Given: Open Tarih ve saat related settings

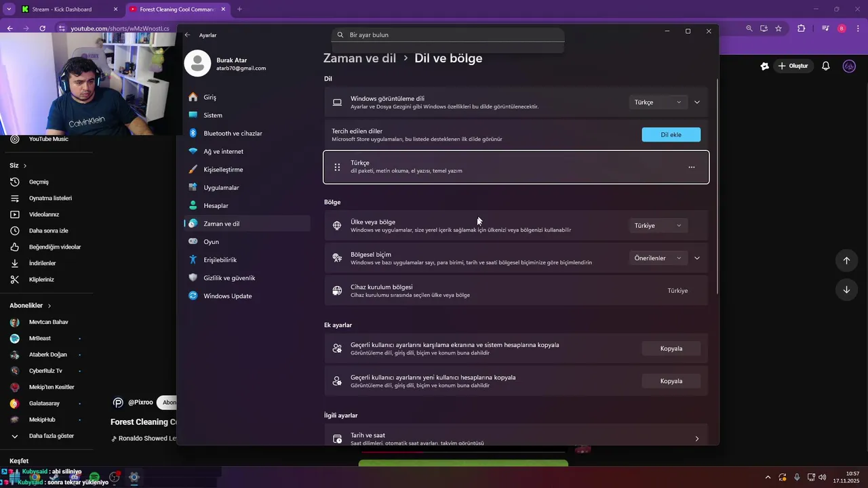Looking at the screenshot, I should click(516, 435).
